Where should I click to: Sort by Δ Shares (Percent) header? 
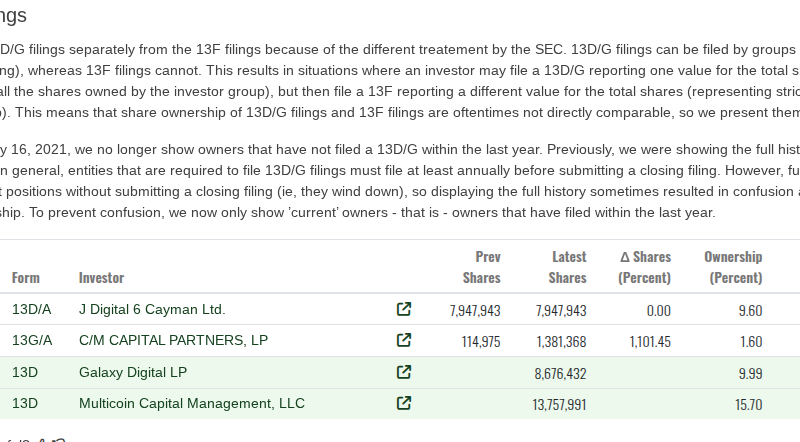click(644, 267)
